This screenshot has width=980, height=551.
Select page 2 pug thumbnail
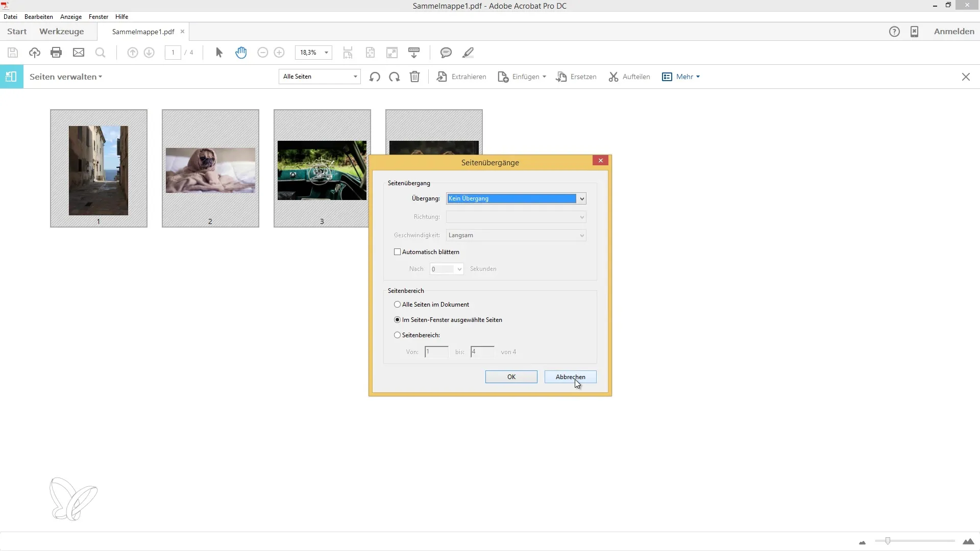pos(210,168)
